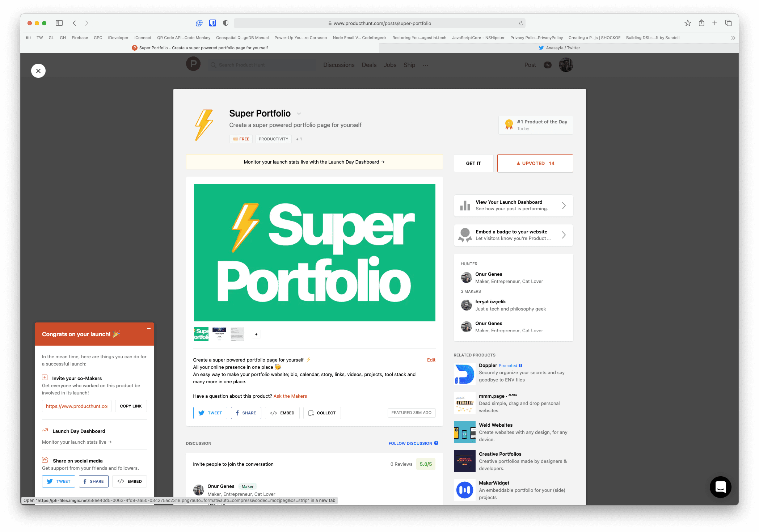Image resolution: width=759 pixels, height=532 pixels.
Task: Open a new tab with plus icon
Action: click(715, 23)
